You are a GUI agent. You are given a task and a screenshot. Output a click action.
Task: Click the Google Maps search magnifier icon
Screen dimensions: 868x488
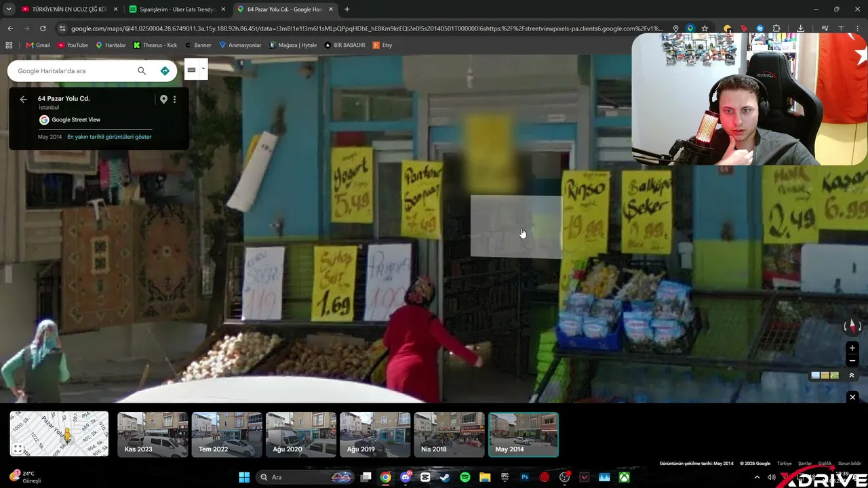pos(142,70)
